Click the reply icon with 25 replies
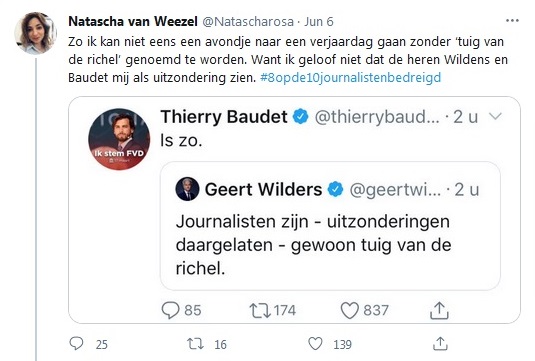Screen dimensions: 535x361 coord(76,344)
